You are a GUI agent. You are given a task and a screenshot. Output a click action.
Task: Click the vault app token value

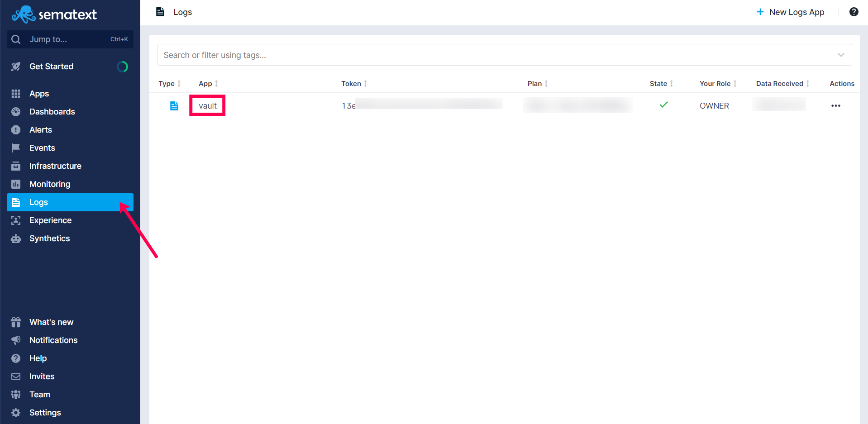[x=422, y=105]
